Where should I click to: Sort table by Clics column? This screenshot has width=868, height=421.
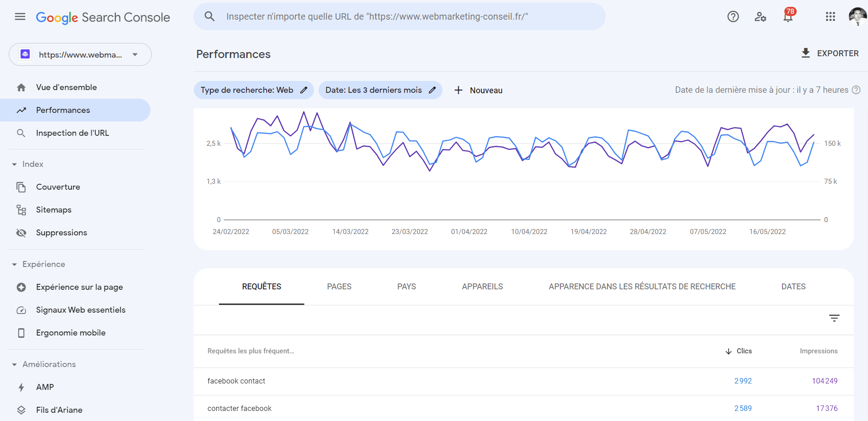739,351
